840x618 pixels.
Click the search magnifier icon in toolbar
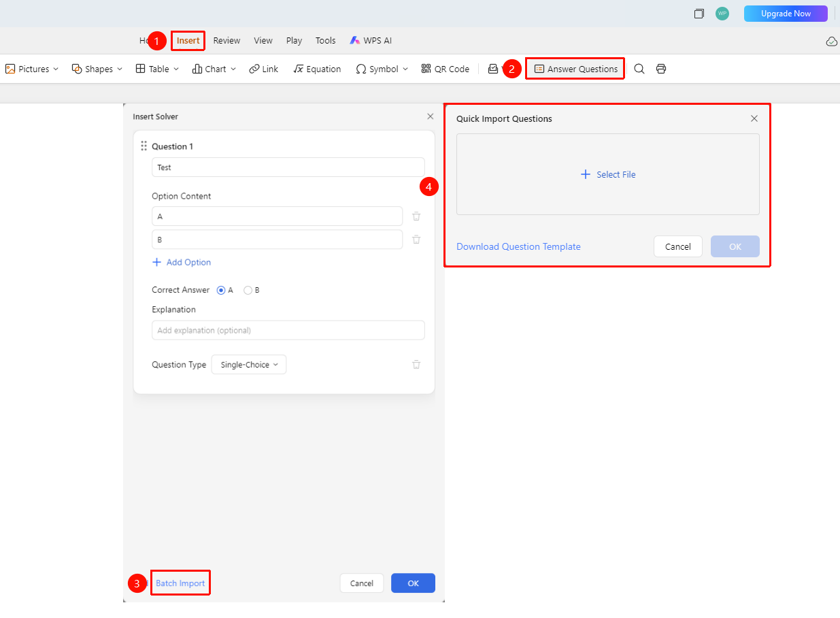pyautogui.click(x=639, y=69)
